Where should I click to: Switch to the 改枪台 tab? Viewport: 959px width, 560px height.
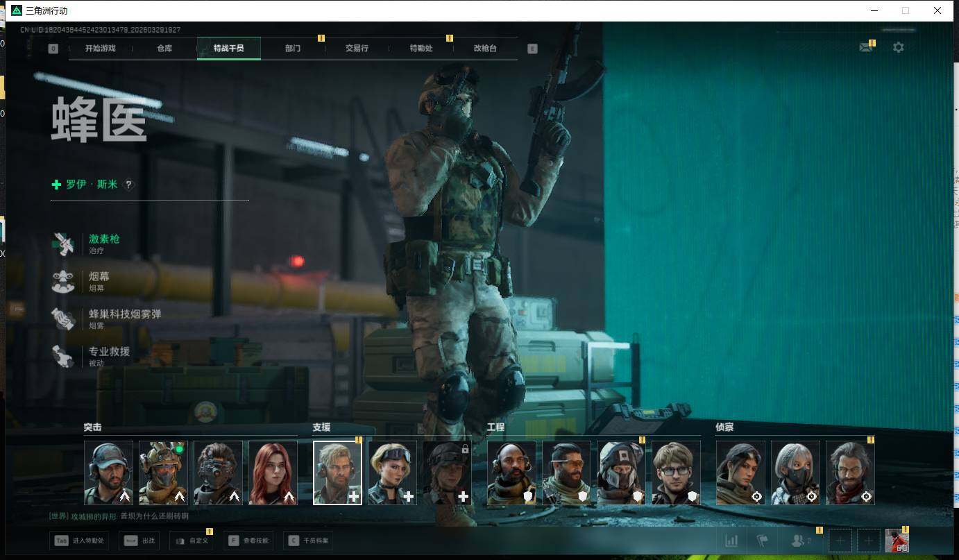pyautogui.click(x=485, y=49)
